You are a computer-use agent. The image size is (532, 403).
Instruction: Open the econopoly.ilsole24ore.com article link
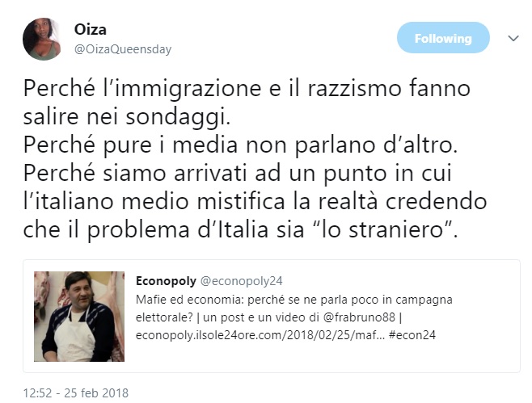[x=260, y=335]
